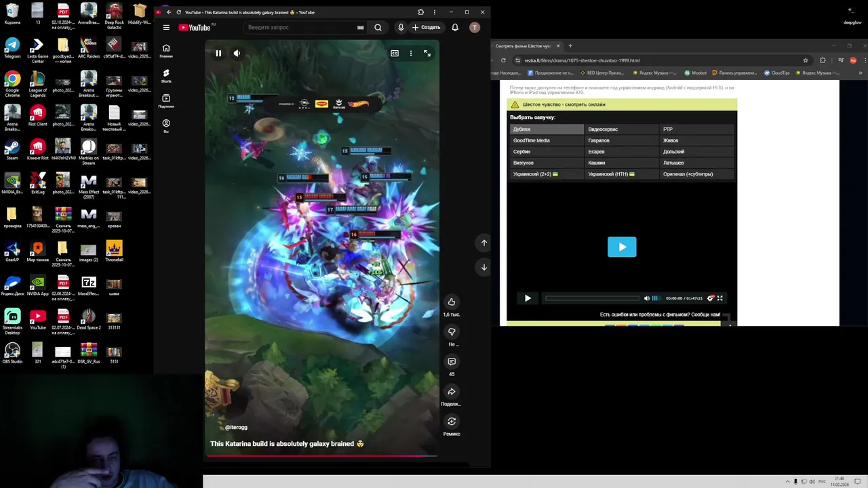
Task: Go to YouTube Home in sidebar
Action: [x=166, y=51]
